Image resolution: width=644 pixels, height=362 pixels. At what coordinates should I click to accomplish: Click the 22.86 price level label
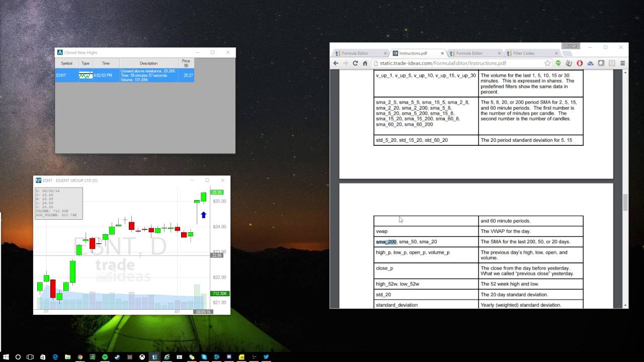pos(217,255)
